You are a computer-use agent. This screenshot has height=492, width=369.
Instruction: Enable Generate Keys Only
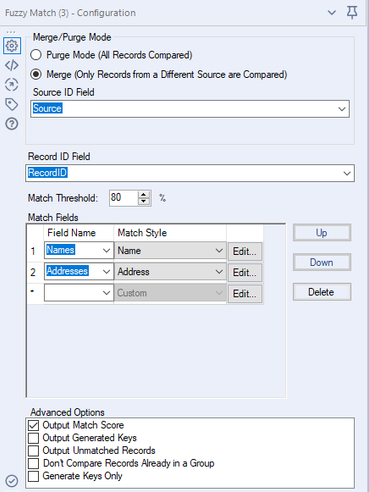33,476
